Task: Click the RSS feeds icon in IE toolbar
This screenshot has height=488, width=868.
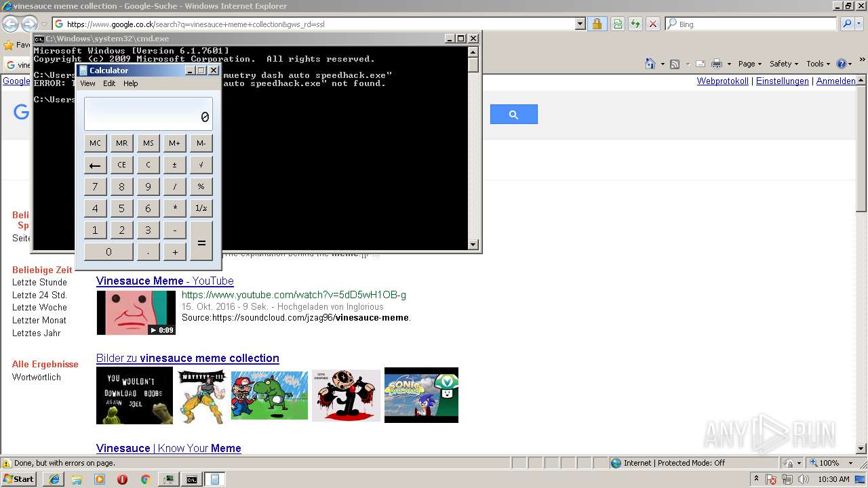Action: coord(675,64)
